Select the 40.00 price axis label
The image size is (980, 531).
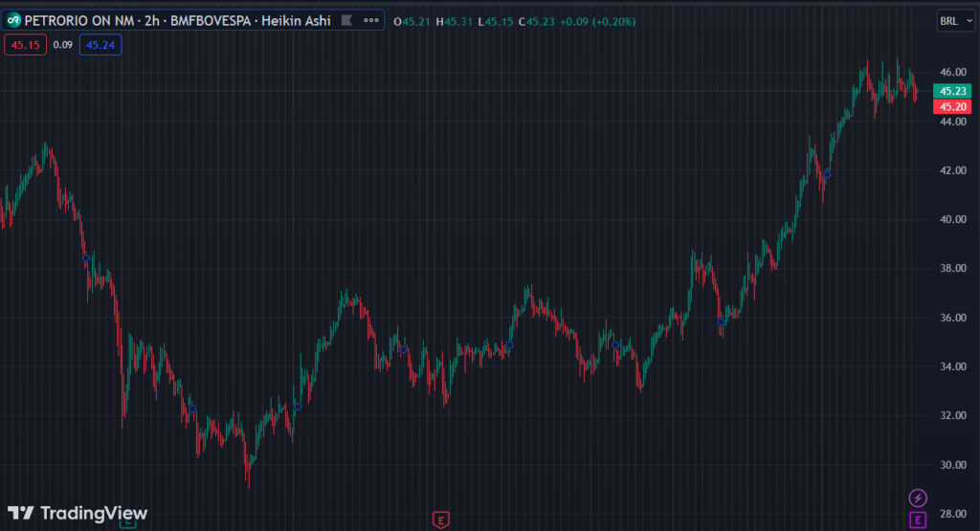pos(953,219)
